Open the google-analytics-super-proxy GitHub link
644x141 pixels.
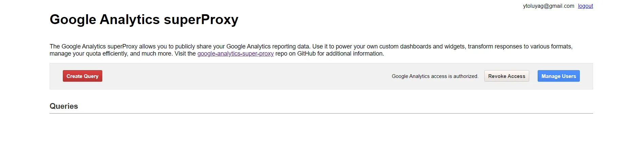point(235,54)
